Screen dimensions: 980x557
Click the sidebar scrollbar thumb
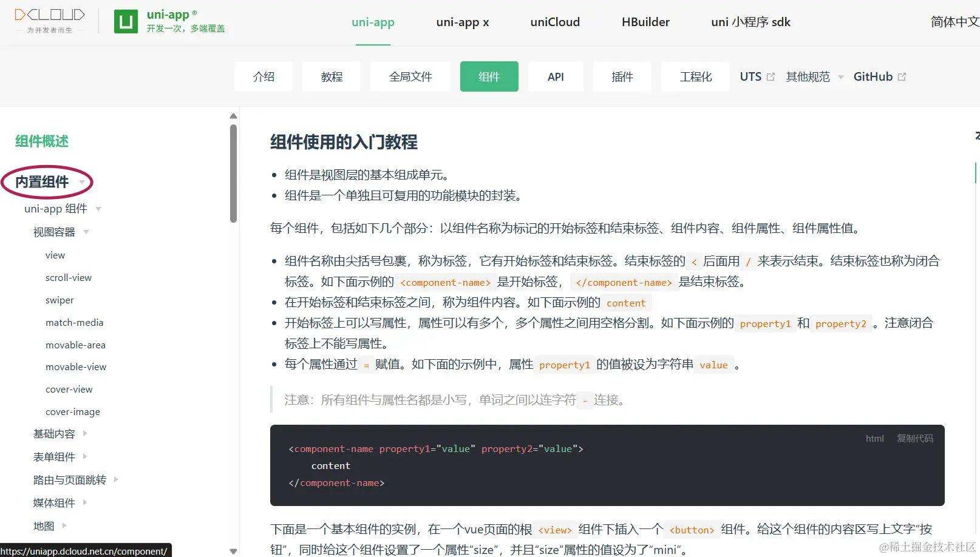pyautogui.click(x=233, y=174)
